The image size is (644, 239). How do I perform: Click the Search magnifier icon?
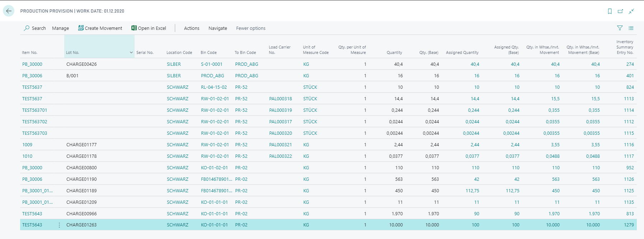click(27, 28)
